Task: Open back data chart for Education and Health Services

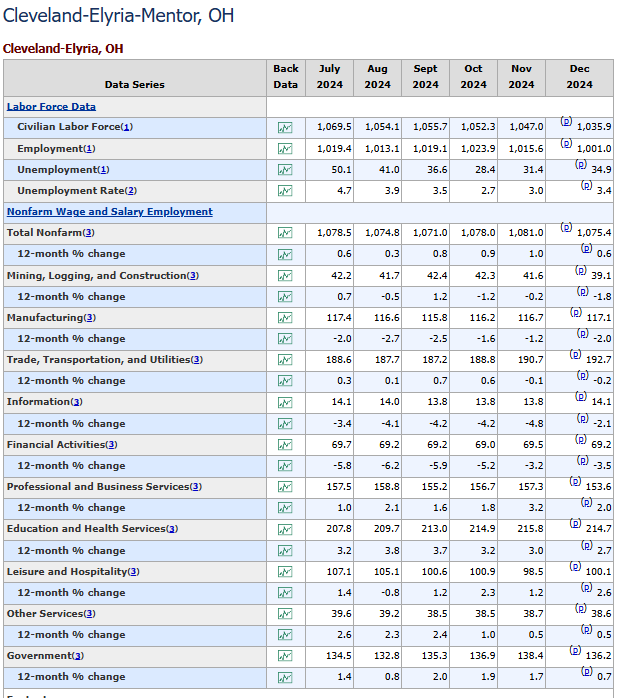Action: (285, 529)
